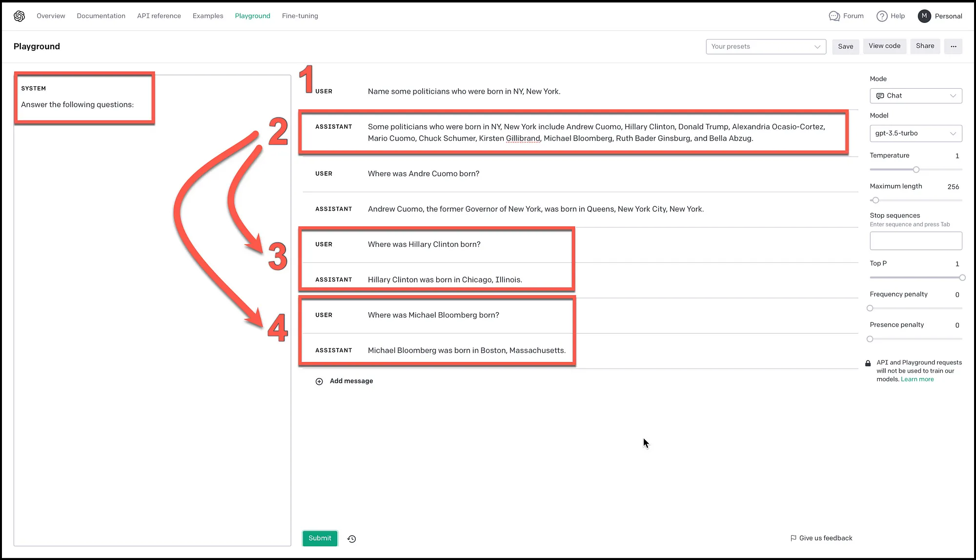The width and height of the screenshot is (976, 560).
Task: Click message 'Name some politicians who were born in NY'
Action: [464, 91]
